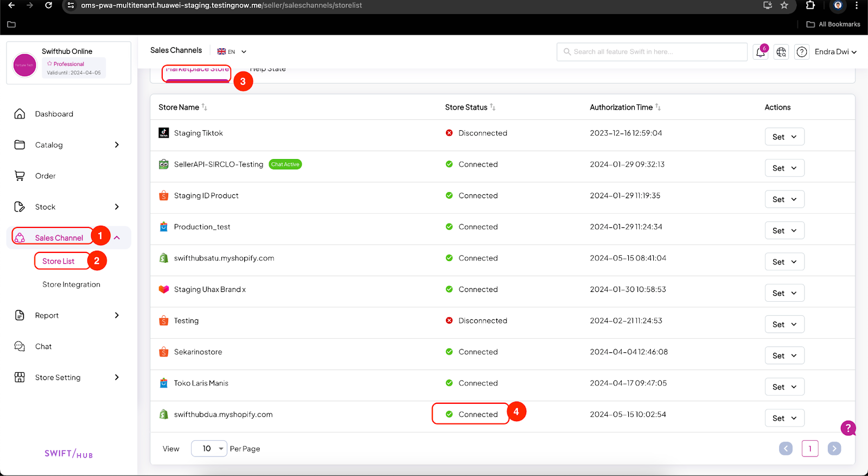Open the EN language dropdown

(x=232, y=52)
